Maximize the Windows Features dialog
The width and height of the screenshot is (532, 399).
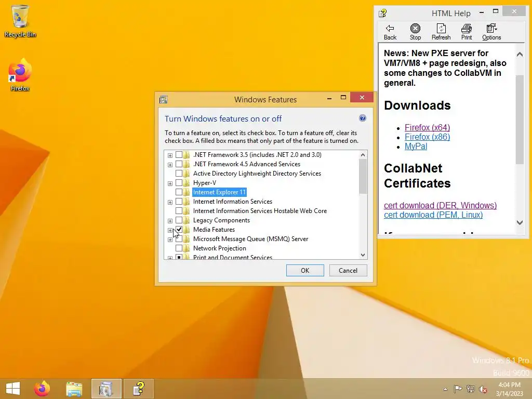tap(343, 98)
